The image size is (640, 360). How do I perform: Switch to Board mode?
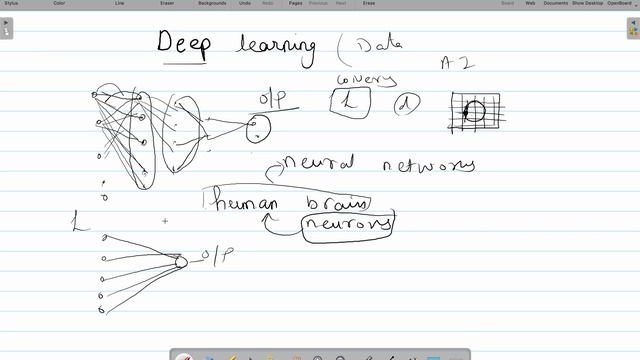507,3
